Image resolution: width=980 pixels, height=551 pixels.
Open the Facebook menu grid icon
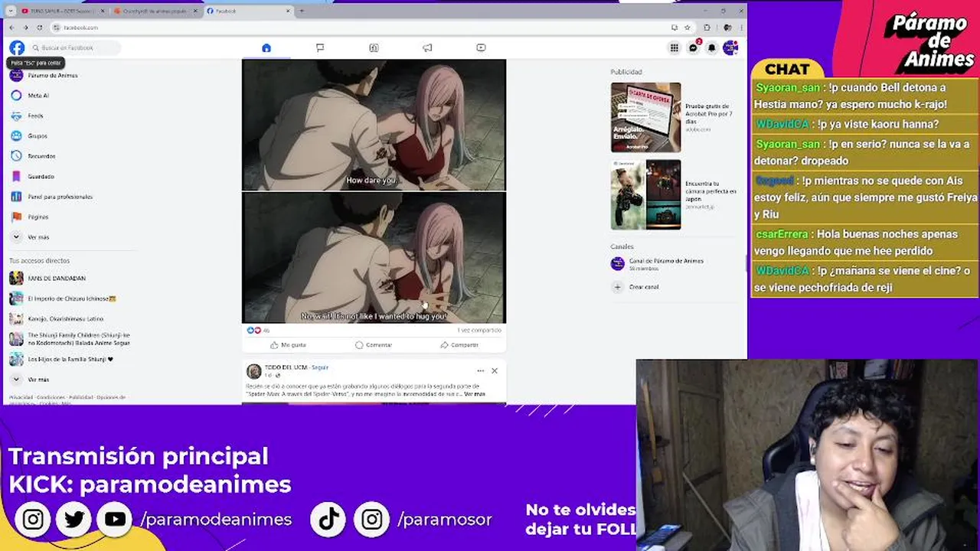point(674,47)
